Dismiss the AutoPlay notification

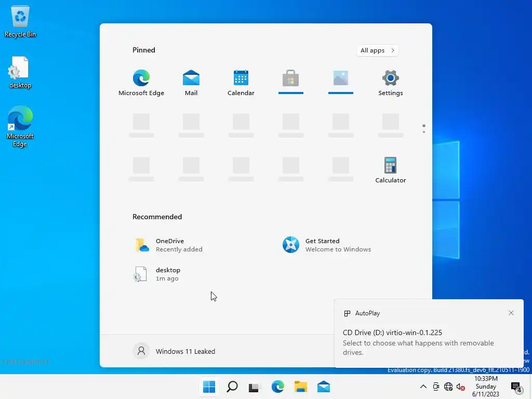[511, 313]
